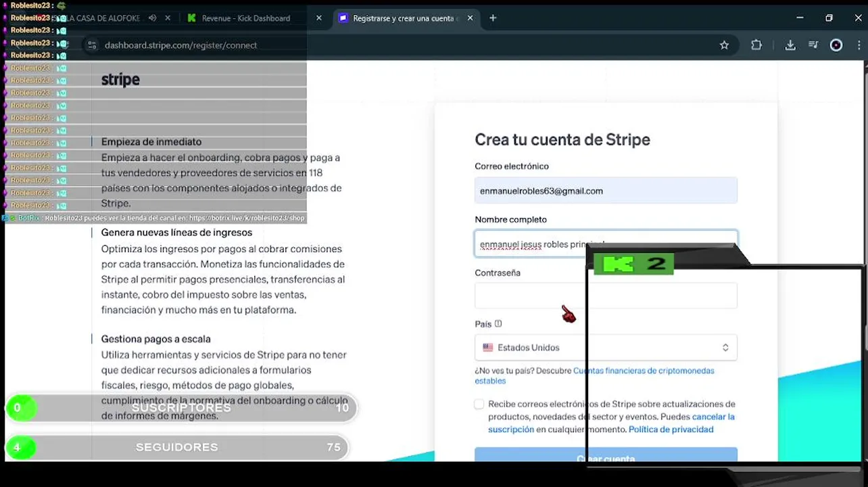
Task: Click the País dropdown up-down arrows
Action: point(725,348)
